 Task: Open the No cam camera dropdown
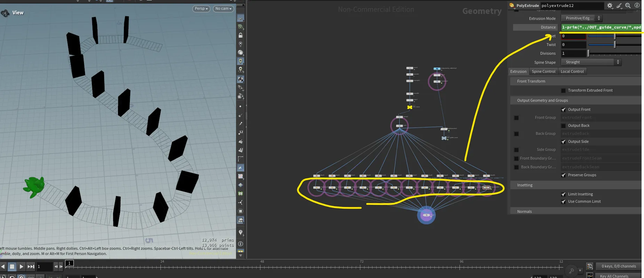223,9
